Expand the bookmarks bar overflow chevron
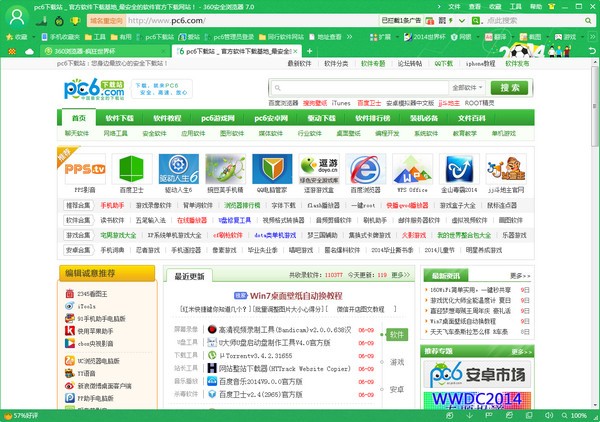Image resolution: width=600 pixels, height=422 pixels. point(349,37)
